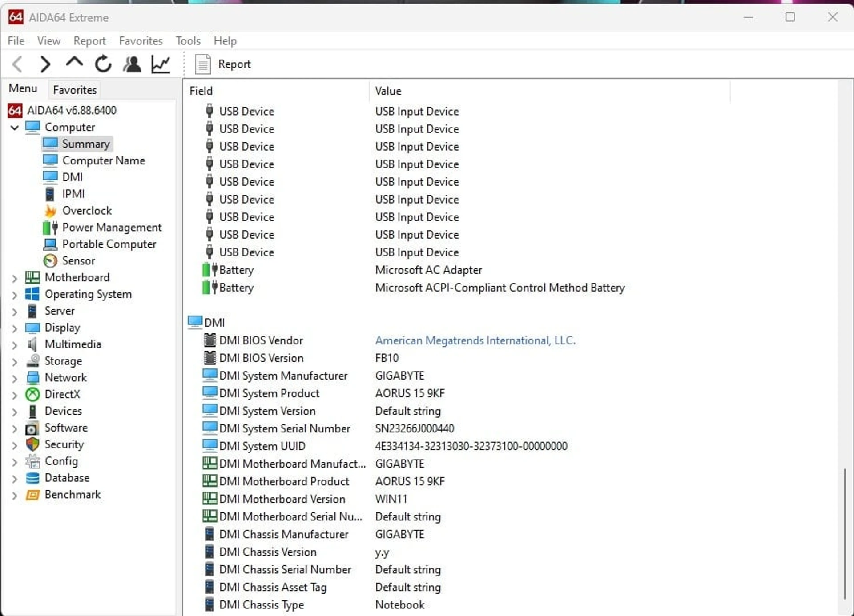Click the Sensor gauge icon
Screen dimensions: 854x616
coord(50,261)
